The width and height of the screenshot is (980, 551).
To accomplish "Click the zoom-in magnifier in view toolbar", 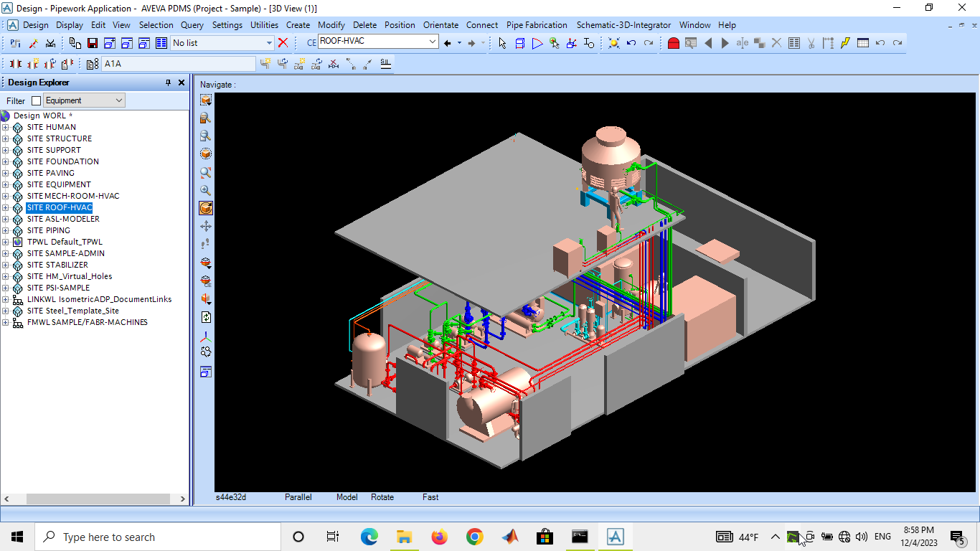I will click(x=206, y=190).
